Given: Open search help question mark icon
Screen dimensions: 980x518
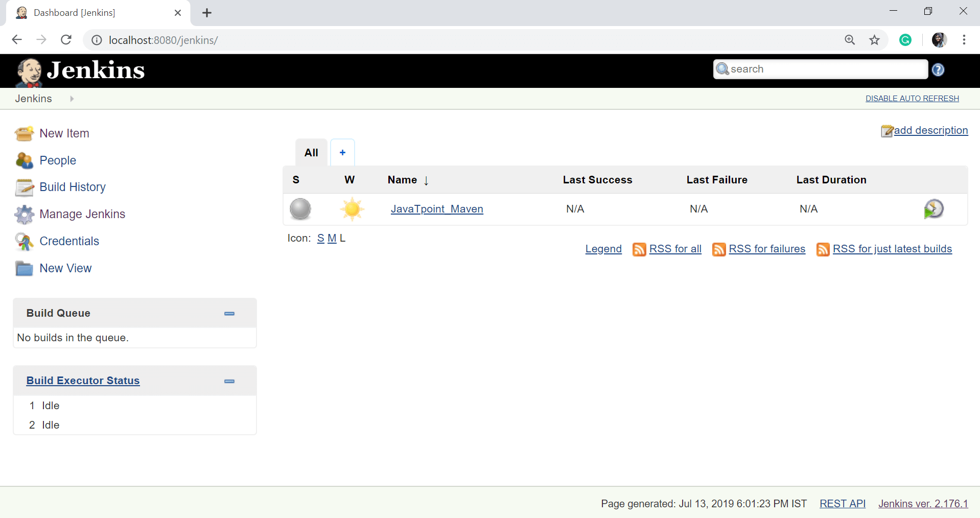Looking at the screenshot, I should [x=938, y=70].
